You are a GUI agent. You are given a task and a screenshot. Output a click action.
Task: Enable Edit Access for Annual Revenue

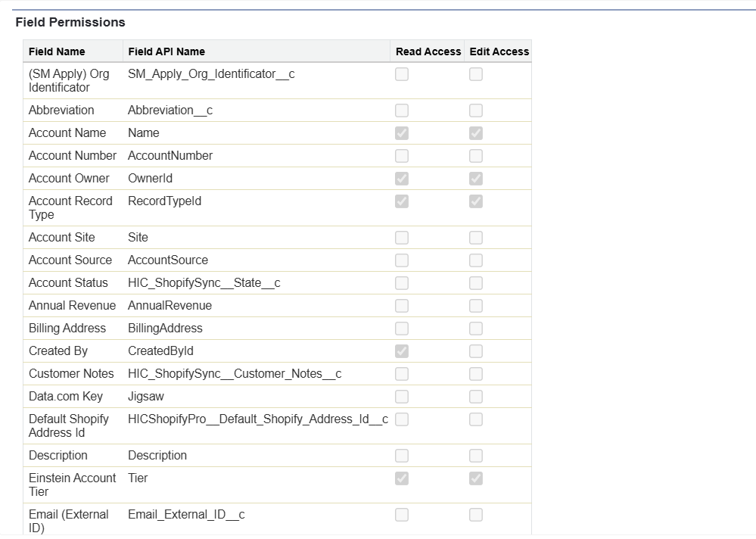click(476, 306)
